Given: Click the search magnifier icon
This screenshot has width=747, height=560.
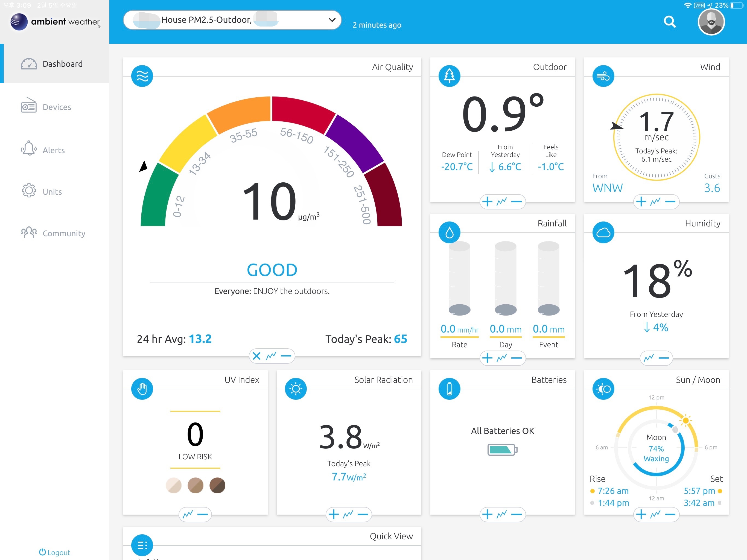Looking at the screenshot, I should [669, 22].
